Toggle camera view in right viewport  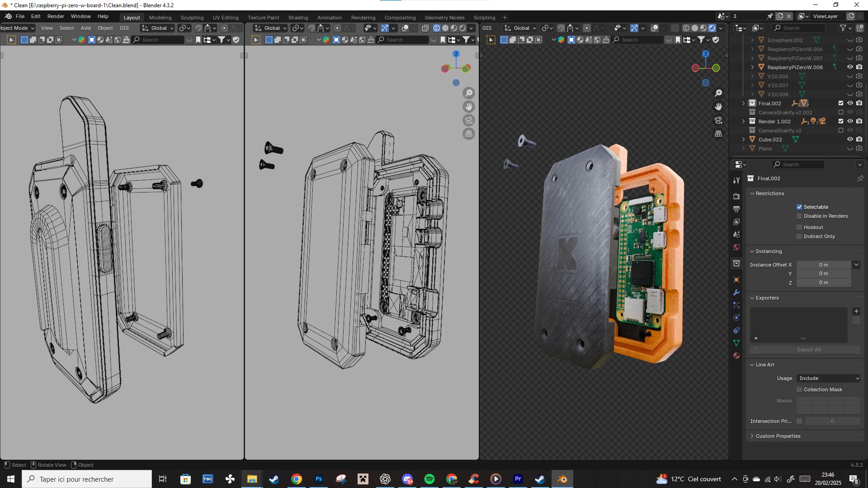(x=718, y=120)
